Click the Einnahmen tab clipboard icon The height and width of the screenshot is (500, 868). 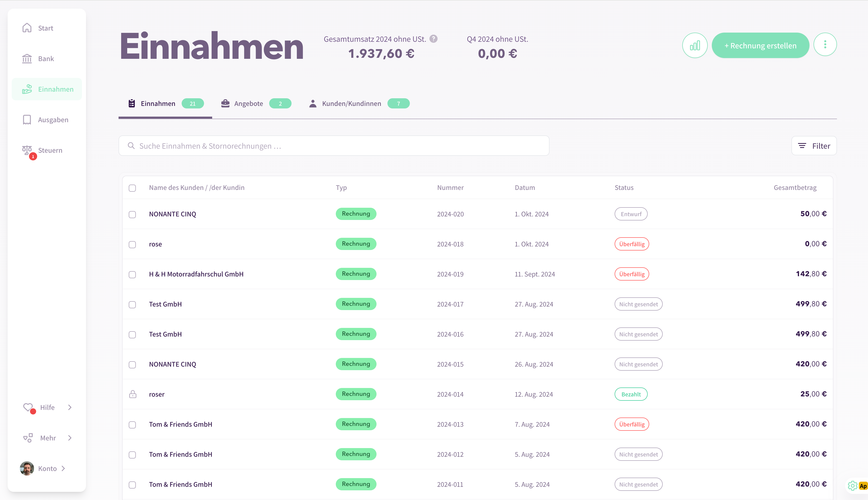(132, 103)
